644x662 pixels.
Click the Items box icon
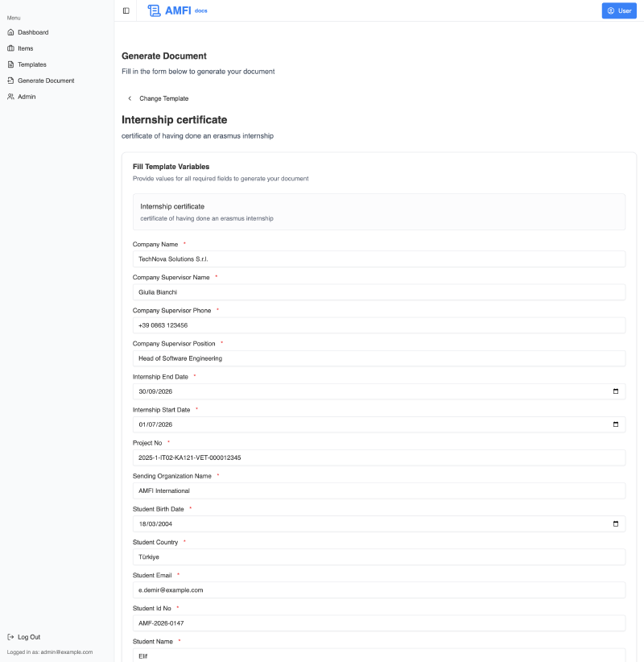11,48
